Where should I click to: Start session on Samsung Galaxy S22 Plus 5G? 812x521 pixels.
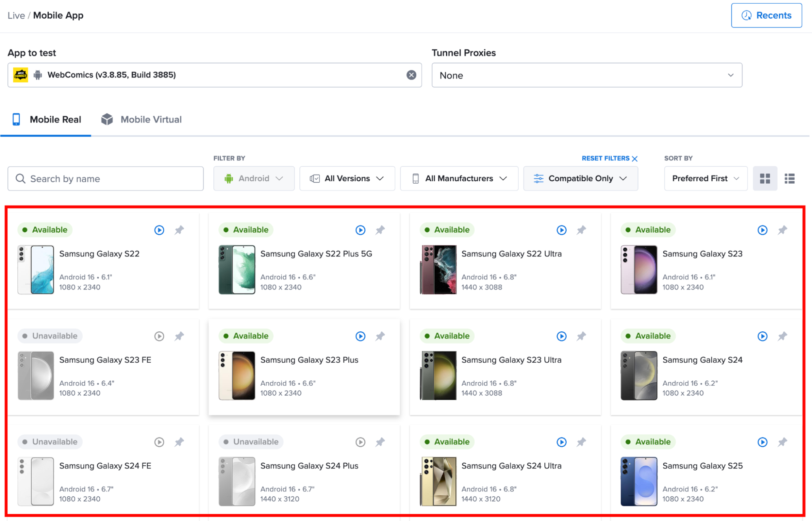(360, 230)
